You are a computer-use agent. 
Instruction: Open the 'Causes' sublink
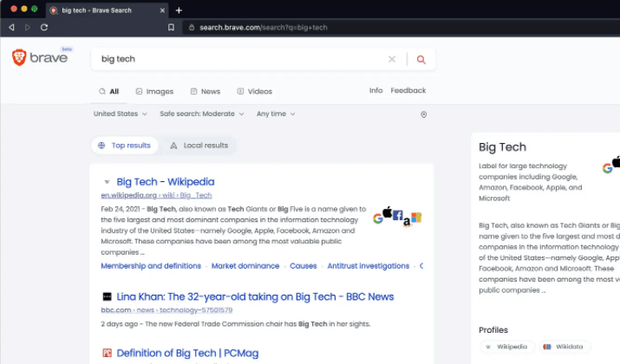pos(303,266)
